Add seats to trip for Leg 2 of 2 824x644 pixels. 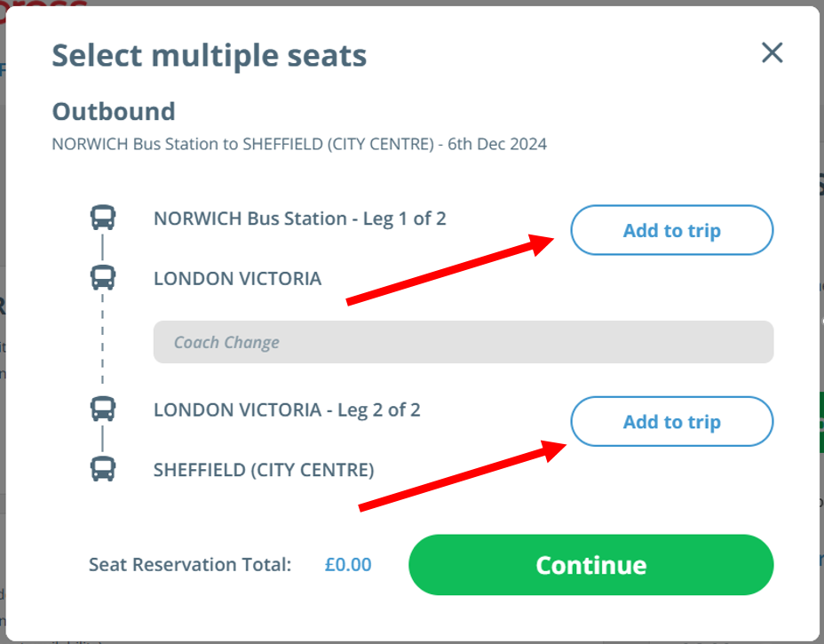click(671, 422)
